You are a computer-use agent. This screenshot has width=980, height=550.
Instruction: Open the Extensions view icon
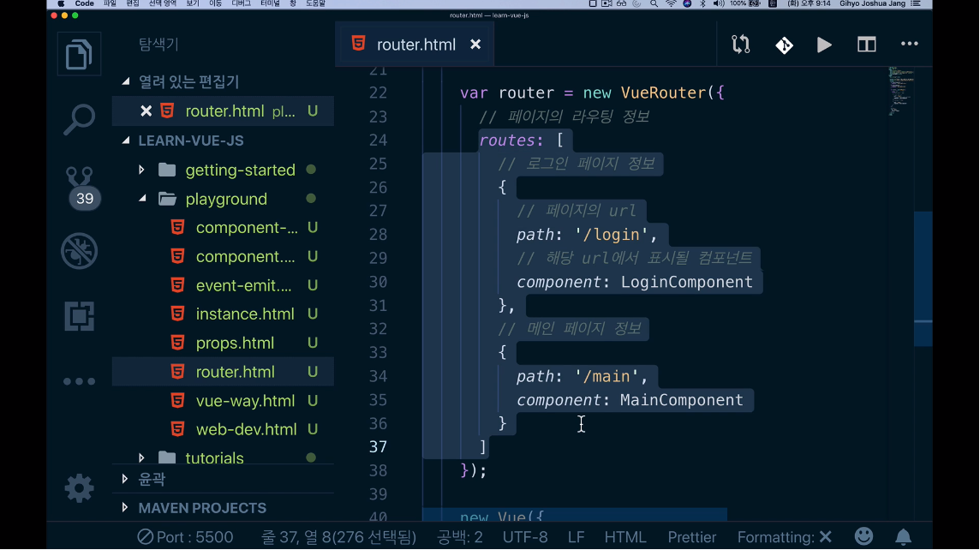pyautogui.click(x=79, y=316)
